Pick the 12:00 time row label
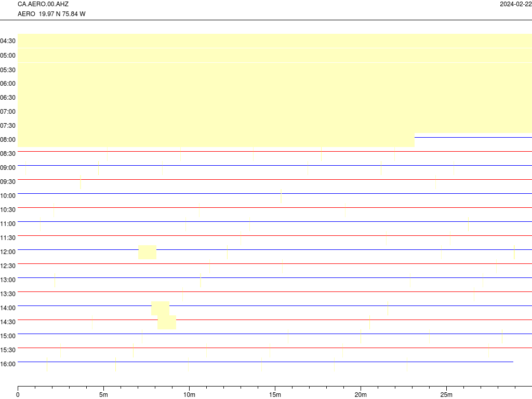Screen dimensions: 532x399 click(8, 252)
